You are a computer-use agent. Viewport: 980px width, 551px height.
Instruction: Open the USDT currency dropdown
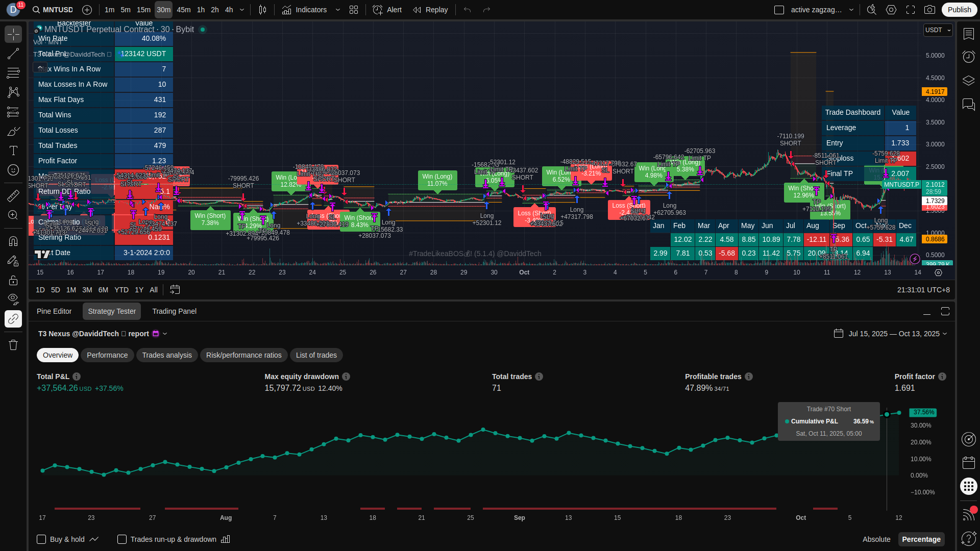click(x=938, y=30)
